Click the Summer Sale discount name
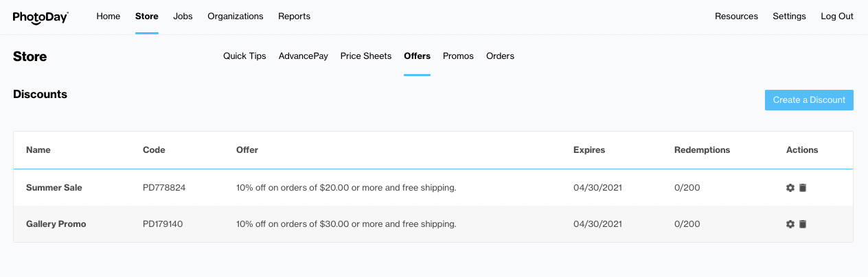This screenshot has width=868, height=277. (x=54, y=188)
